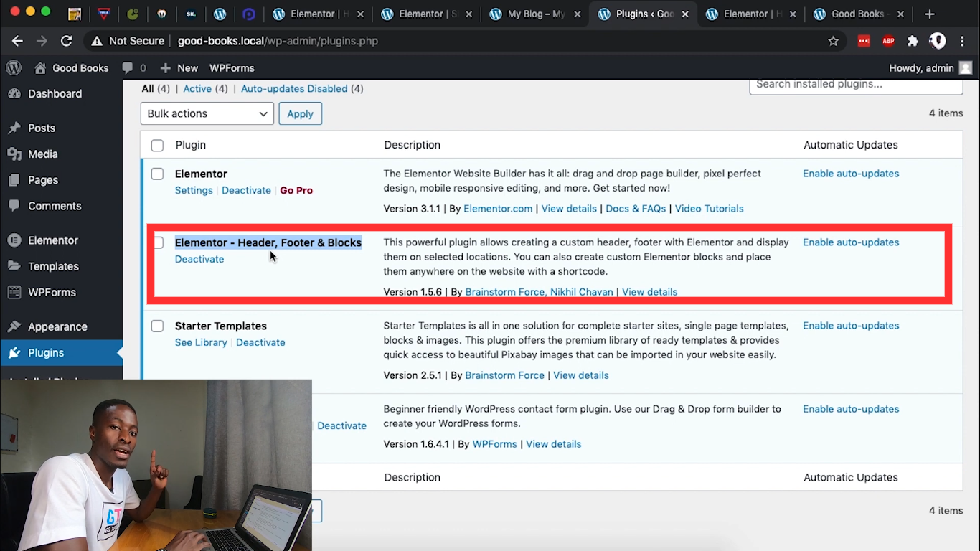Click the Dashboard gauge icon in sidebar

(x=14, y=93)
